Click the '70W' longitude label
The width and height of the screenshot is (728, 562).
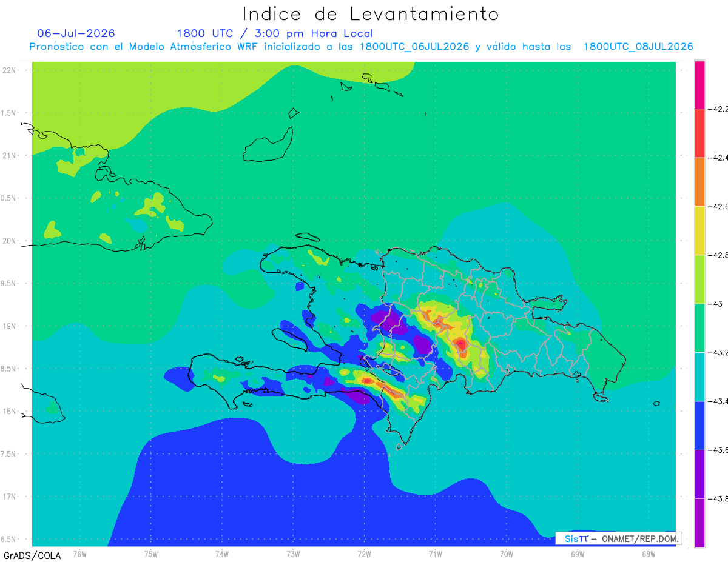[507, 554]
